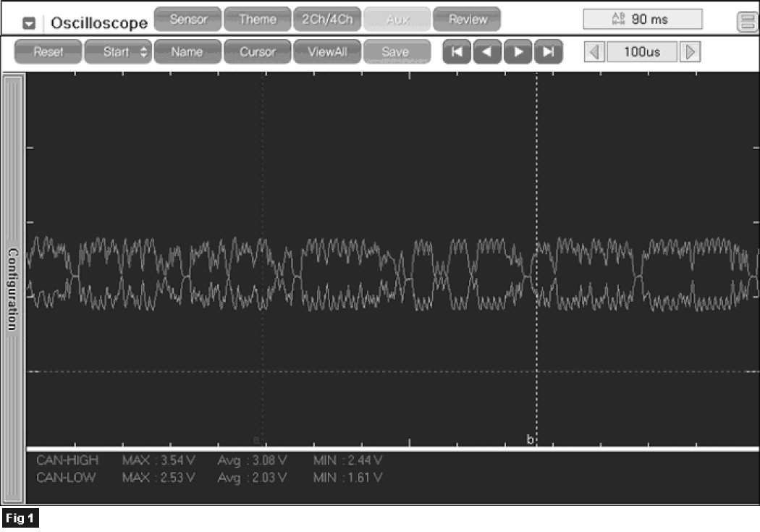This screenshot has width=760, height=532.
Task: Skip to the last recorded frame
Action: pyautogui.click(x=548, y=52)
